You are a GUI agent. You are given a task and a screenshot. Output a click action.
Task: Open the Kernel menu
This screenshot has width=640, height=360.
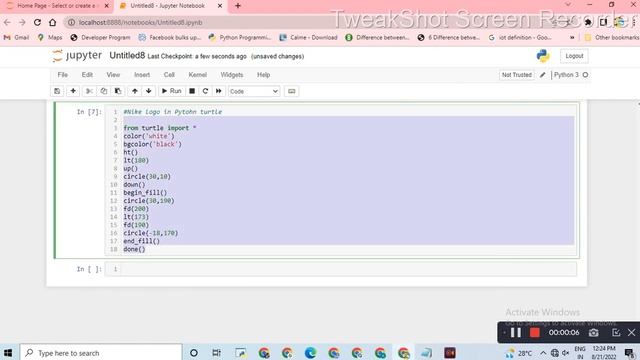click(x=198, y=75)
